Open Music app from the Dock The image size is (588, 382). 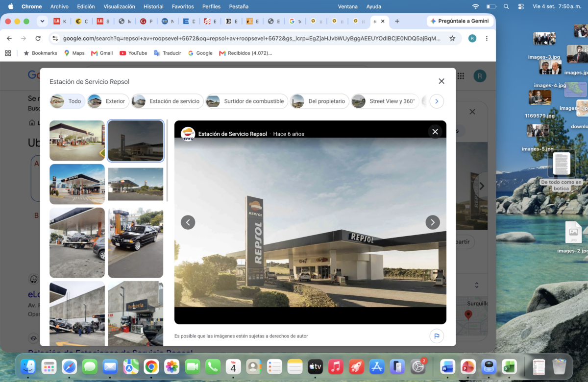pyautogui.click(x=335, y=366)
